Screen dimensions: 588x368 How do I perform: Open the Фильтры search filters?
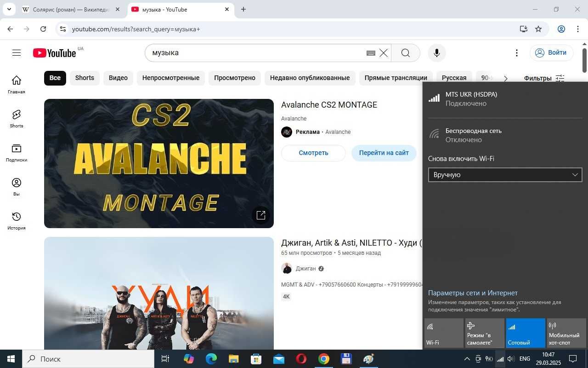coord(544,78)
